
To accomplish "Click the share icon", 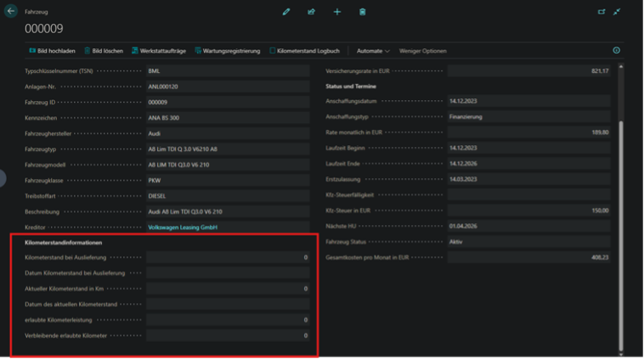I will pos(311,12).
